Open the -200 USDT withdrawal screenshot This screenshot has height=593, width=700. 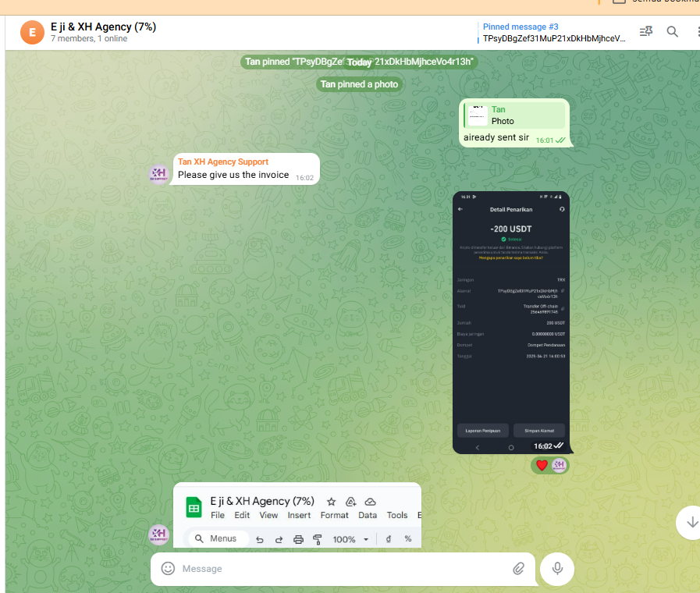(x=511, y=320)
